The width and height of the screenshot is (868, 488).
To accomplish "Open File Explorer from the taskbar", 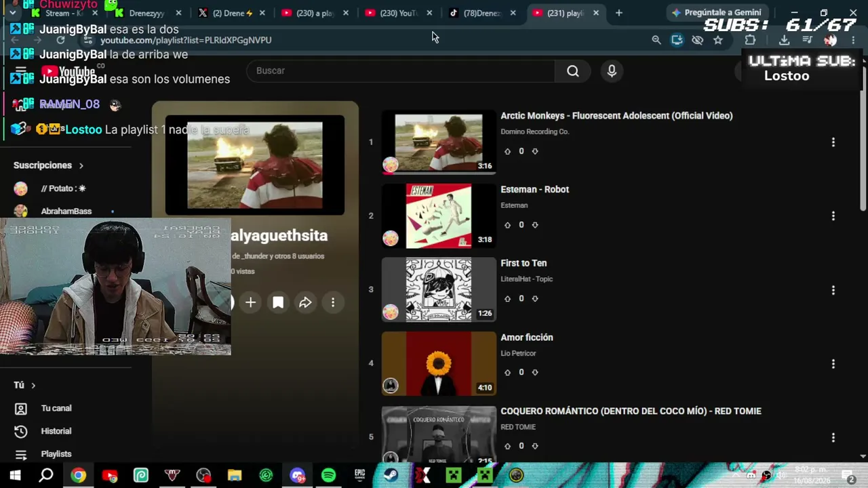I will (235, 475).
